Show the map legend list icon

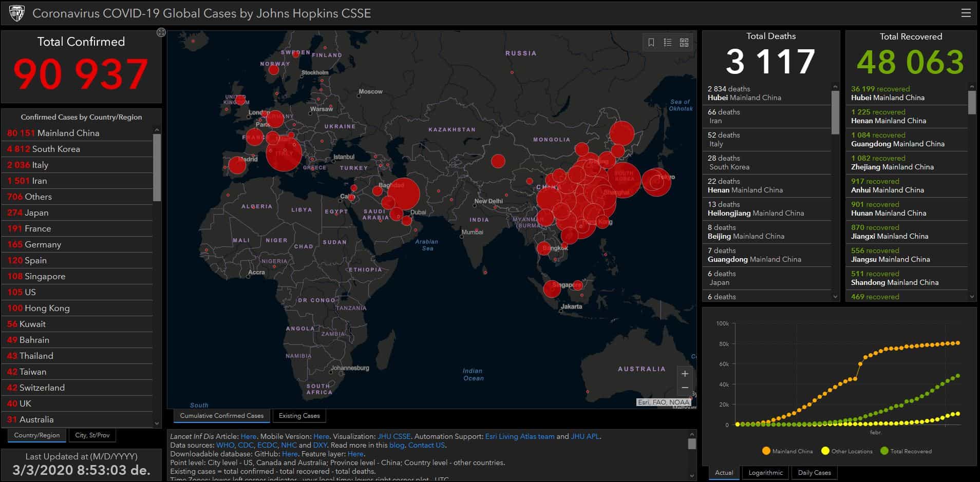[x=668, y=43]
